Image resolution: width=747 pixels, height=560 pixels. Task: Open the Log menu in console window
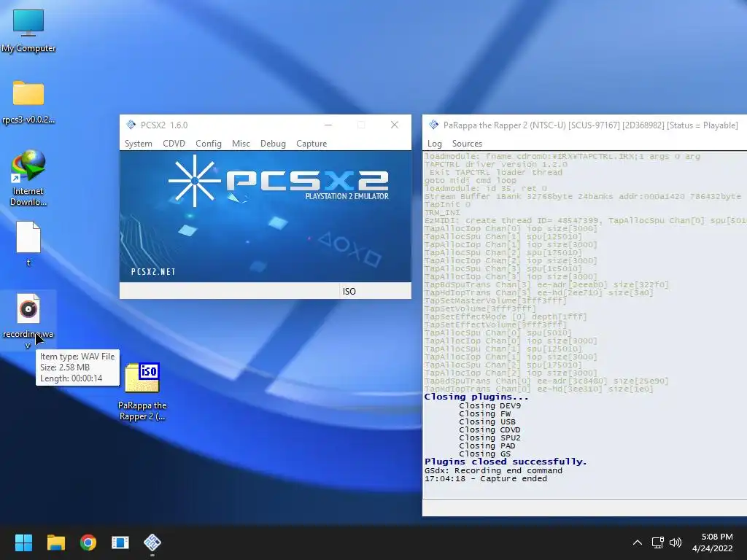(435, 144)
